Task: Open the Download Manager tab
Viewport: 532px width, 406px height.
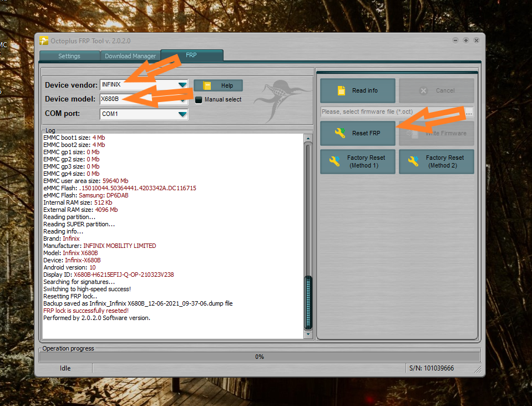Action: [x=130, y=56]
